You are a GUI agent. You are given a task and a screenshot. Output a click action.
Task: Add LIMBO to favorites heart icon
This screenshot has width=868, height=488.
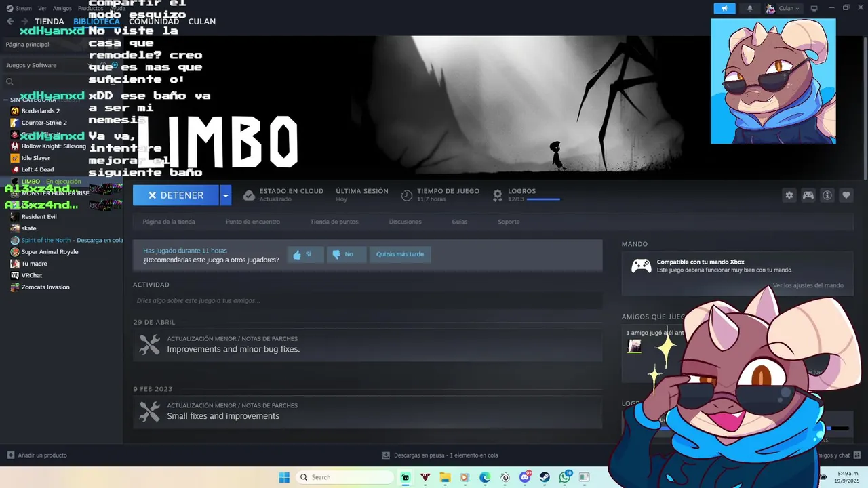(x=846, y=195)
